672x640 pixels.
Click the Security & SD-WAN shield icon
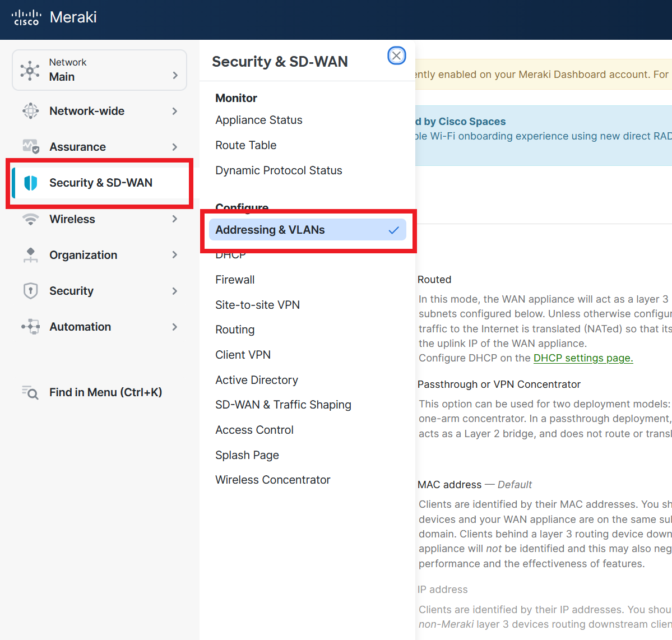[30, 183]
